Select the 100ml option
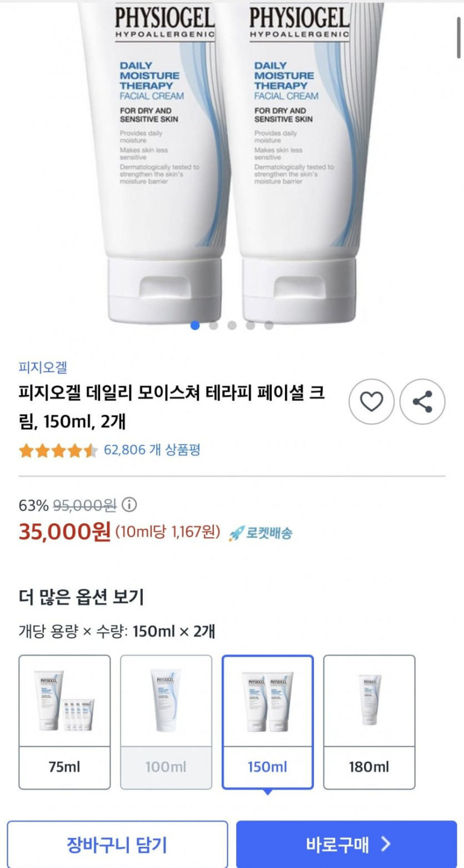 (166, 722)
